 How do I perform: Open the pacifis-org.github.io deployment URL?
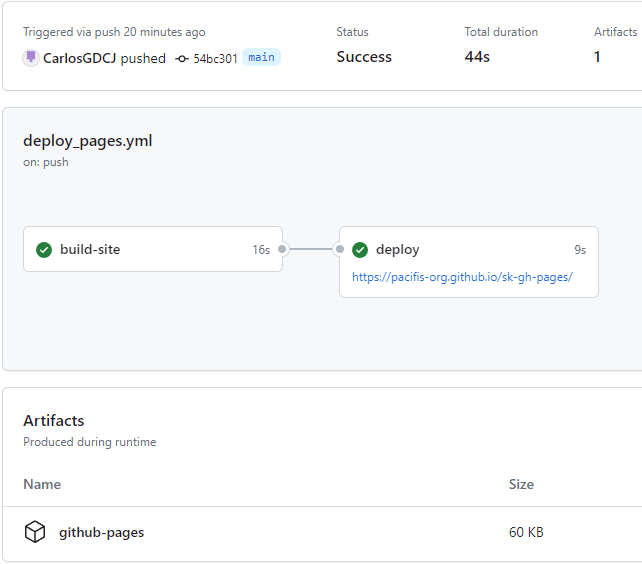point(462,277)
